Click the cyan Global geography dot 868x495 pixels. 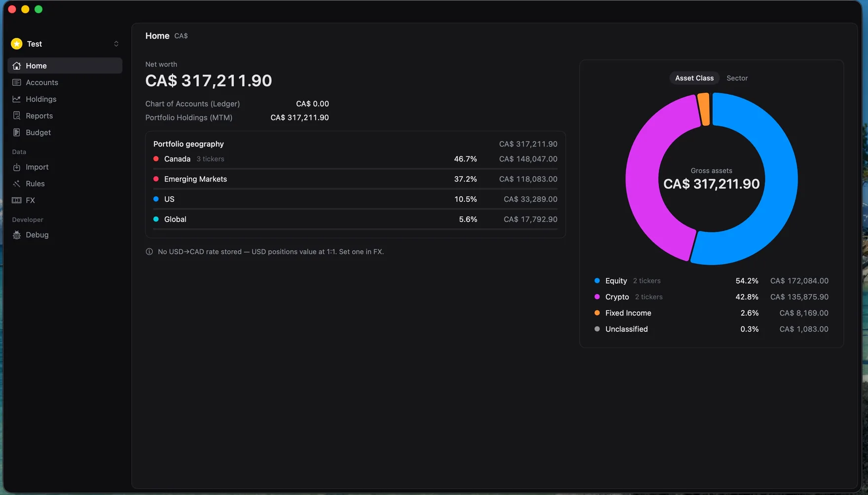156,219
